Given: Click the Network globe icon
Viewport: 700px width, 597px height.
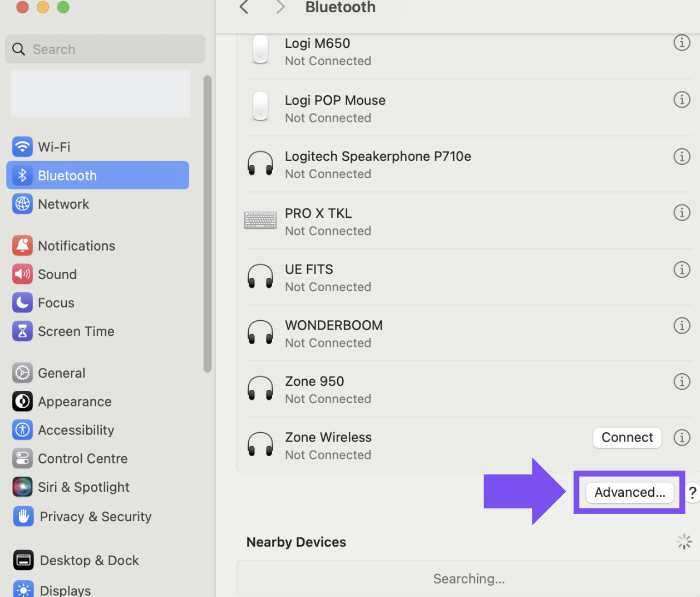Looking at the screenshot, I should [22, 204].
